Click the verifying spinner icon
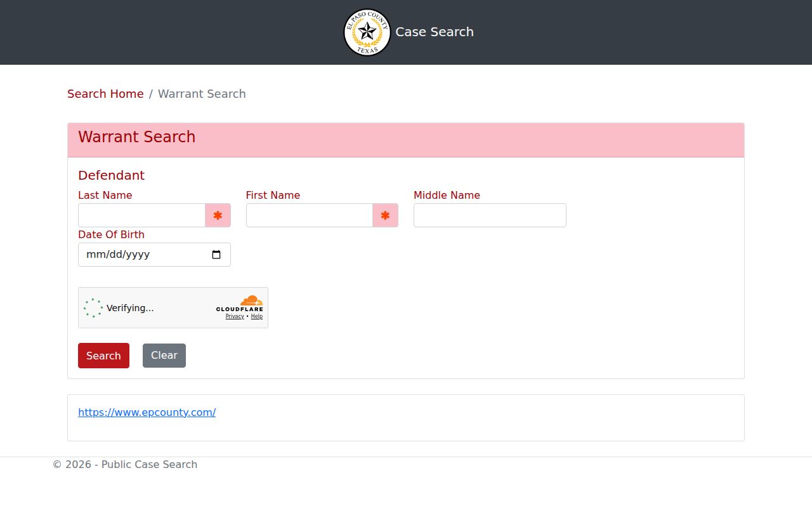This screenshot has height=508, width=812. pyautogui.click(x=93, y=308)
